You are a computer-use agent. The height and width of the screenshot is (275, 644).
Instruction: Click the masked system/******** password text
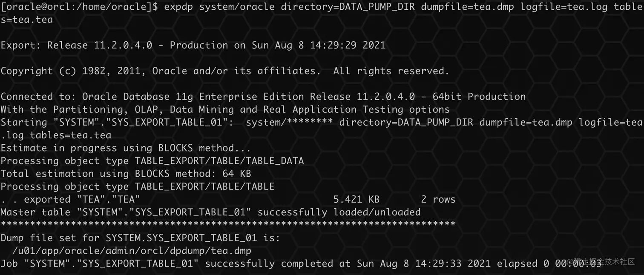coord(289,122)
